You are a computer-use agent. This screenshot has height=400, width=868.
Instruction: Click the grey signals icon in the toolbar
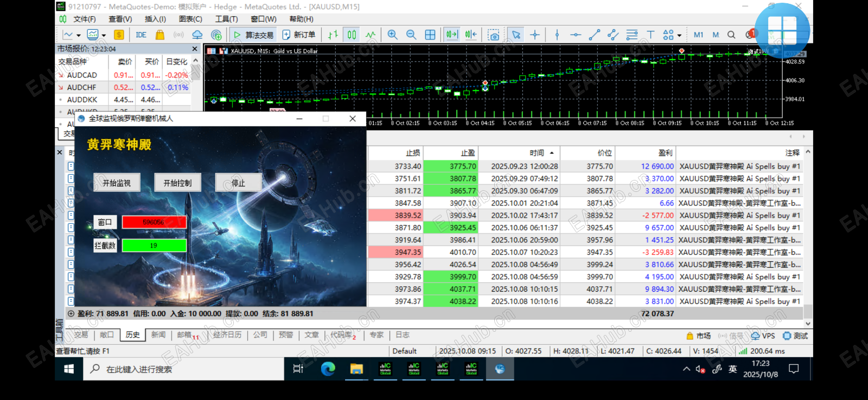[178, 35]
